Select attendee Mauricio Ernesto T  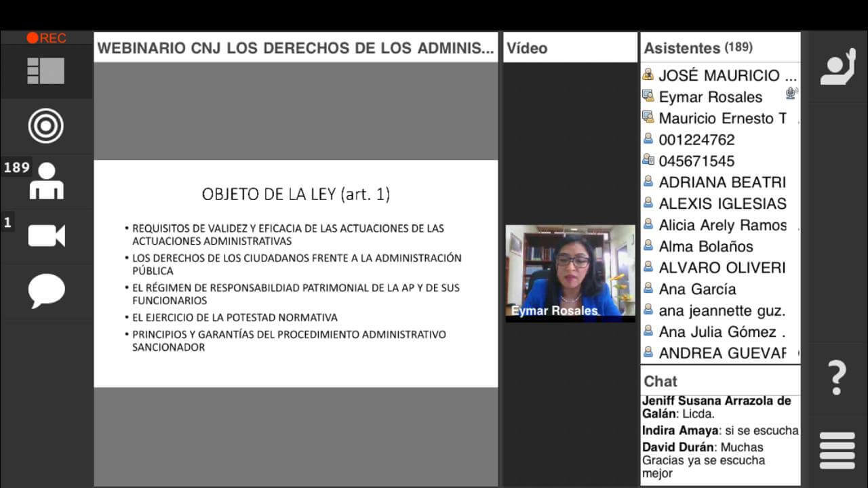720,118
